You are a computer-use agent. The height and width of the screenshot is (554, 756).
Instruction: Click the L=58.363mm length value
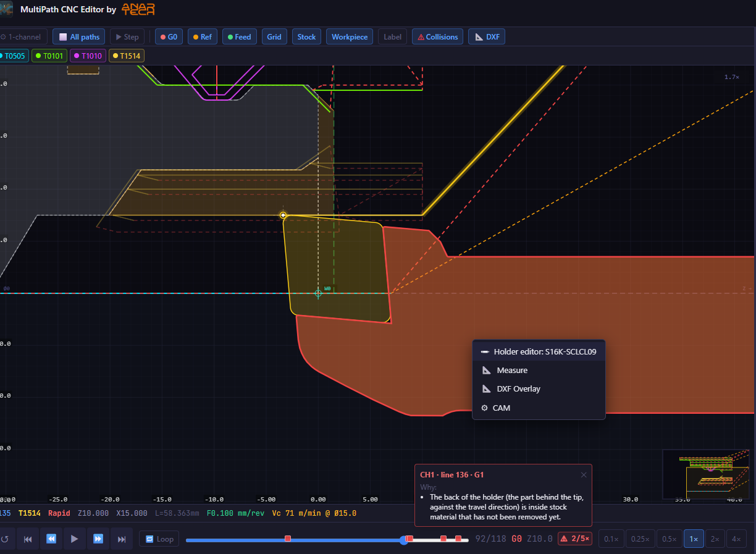pos(177,513)
